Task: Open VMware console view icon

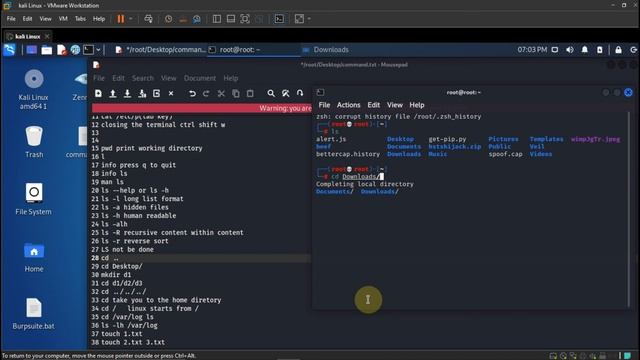Action: 279,19
